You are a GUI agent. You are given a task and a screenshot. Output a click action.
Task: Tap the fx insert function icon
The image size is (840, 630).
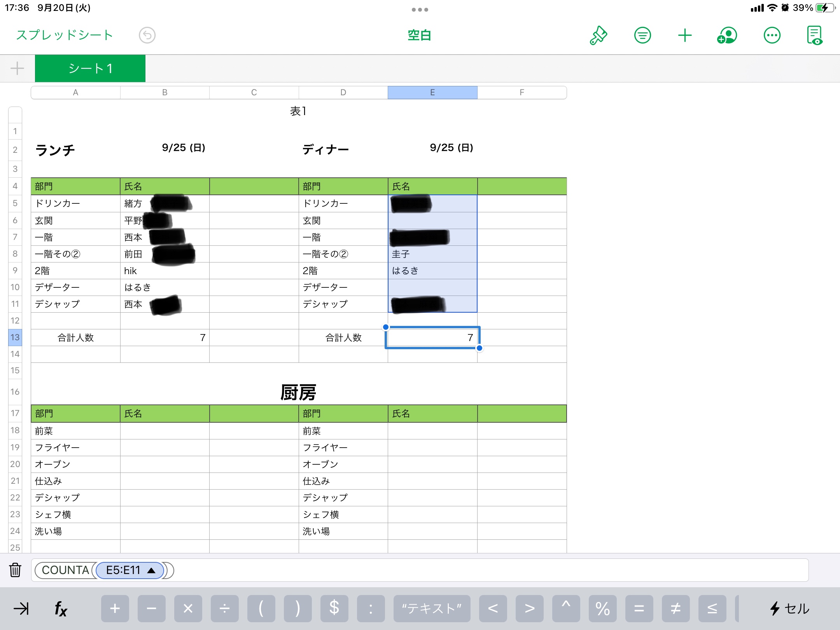61,609
